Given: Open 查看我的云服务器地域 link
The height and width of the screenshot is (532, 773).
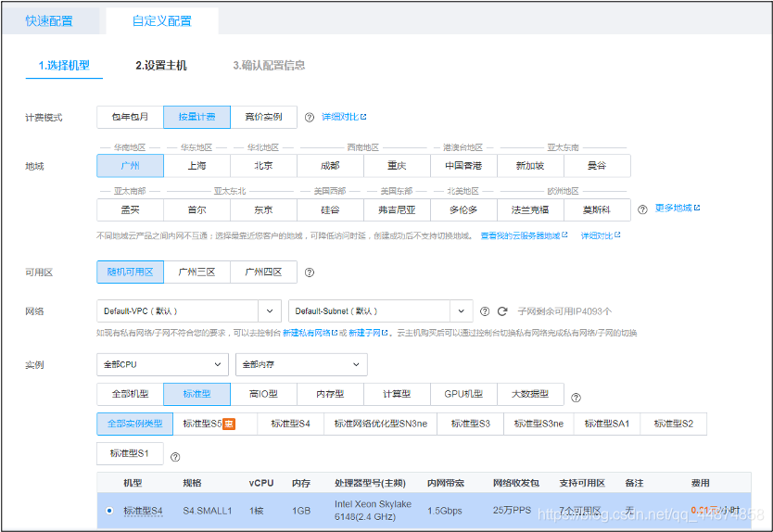Looking at the screenshot, I should pos(524,235).
